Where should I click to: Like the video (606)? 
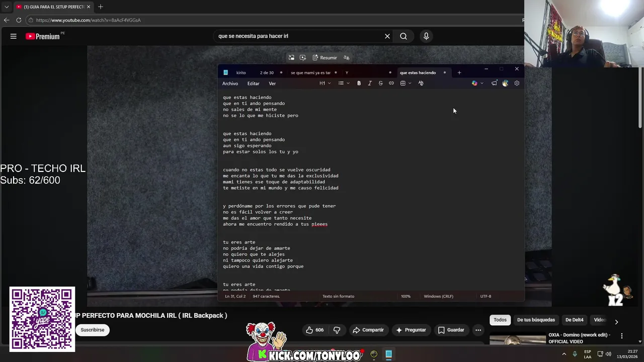pyautogui.click(x=315, y=330)
